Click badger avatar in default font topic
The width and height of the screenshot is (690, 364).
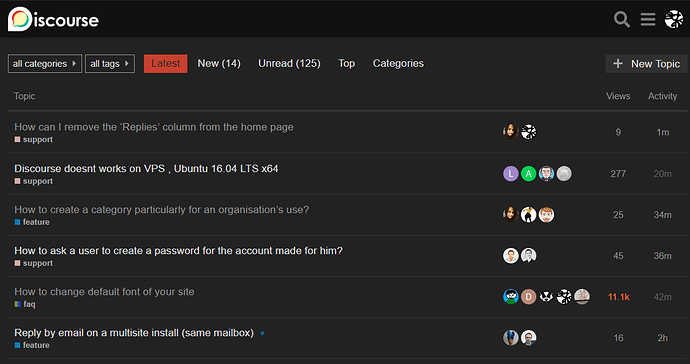click(546, 297)
